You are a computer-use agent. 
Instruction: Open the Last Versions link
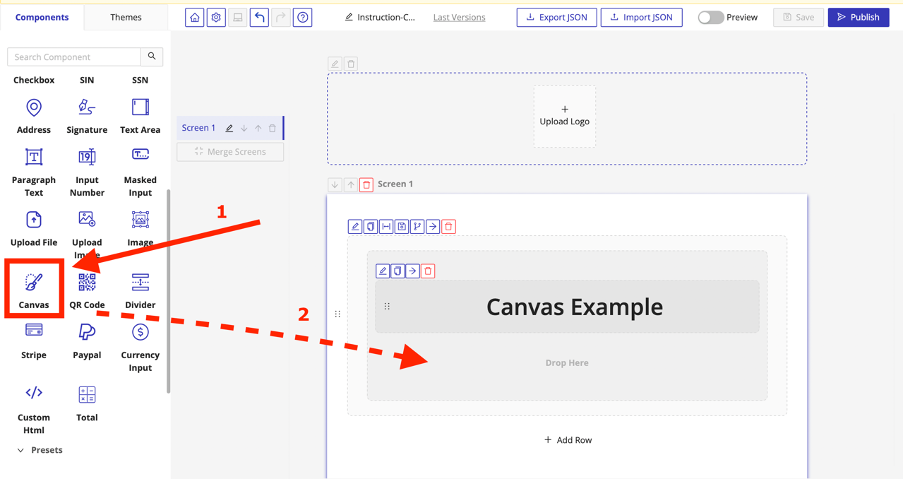[459, 17]
